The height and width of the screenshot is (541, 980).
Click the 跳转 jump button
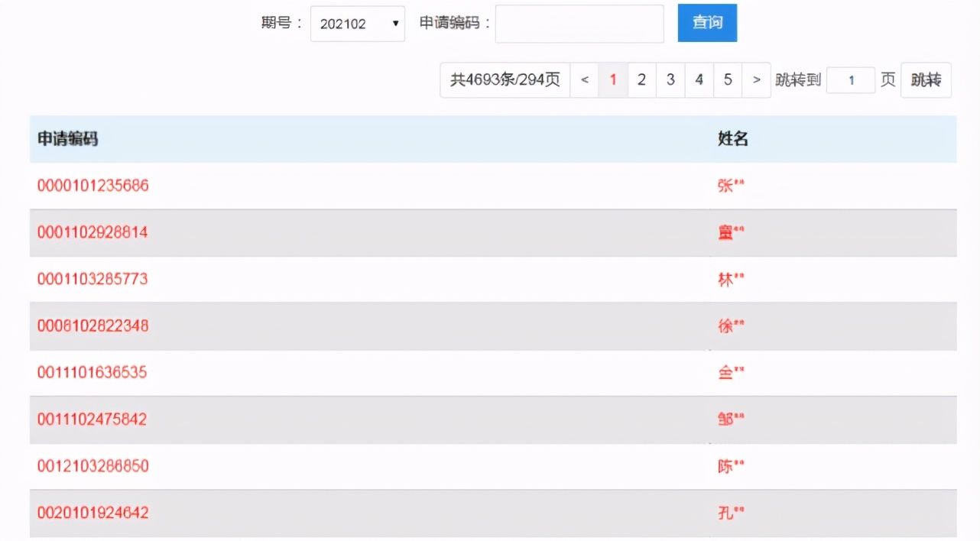(925, 79)
